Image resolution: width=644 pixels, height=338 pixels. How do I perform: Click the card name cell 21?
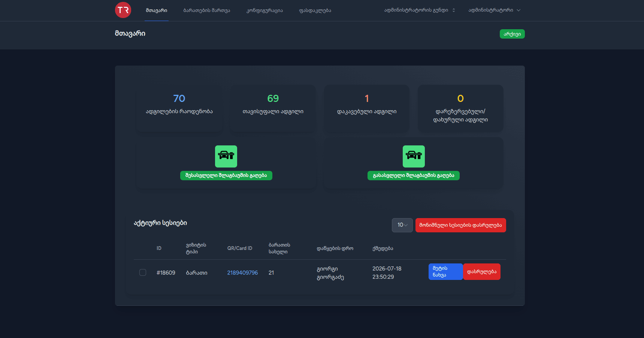click(x=271, y=273)
